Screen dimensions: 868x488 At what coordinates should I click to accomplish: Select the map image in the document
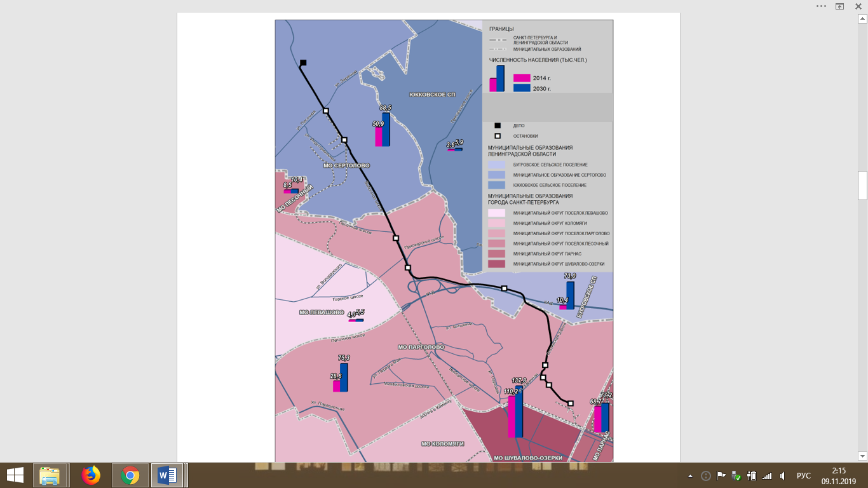pyautogui.click(x=444, y=240)
